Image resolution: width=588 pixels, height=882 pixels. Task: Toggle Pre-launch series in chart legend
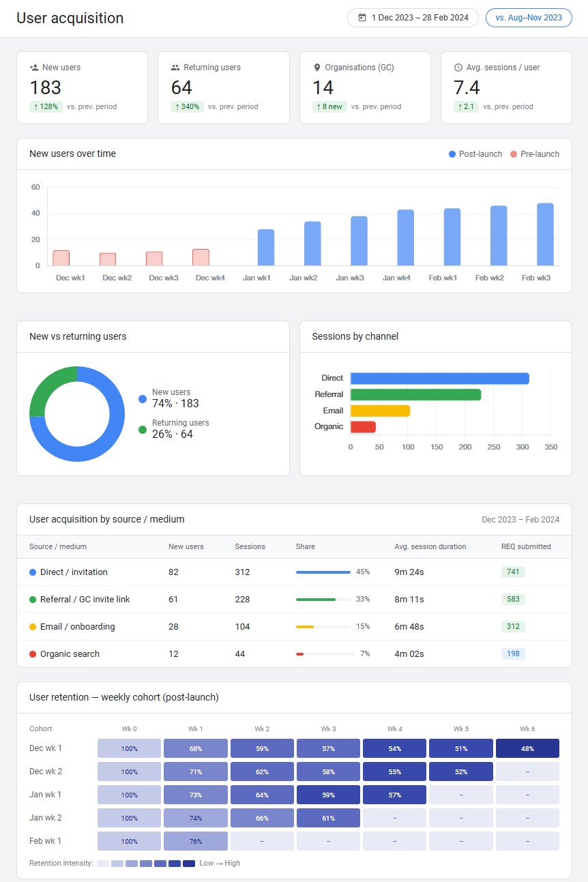(534, 154)
